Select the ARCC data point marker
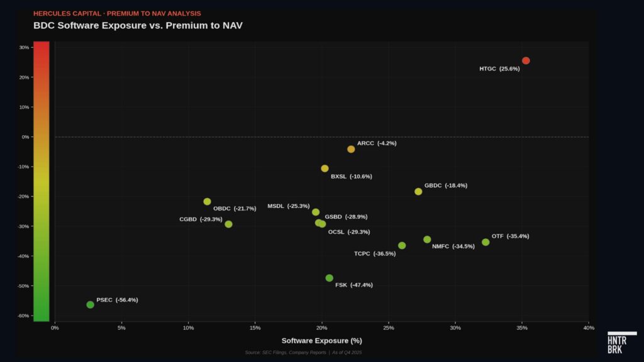Screen dimensions: 644x362 click(351, 149)
